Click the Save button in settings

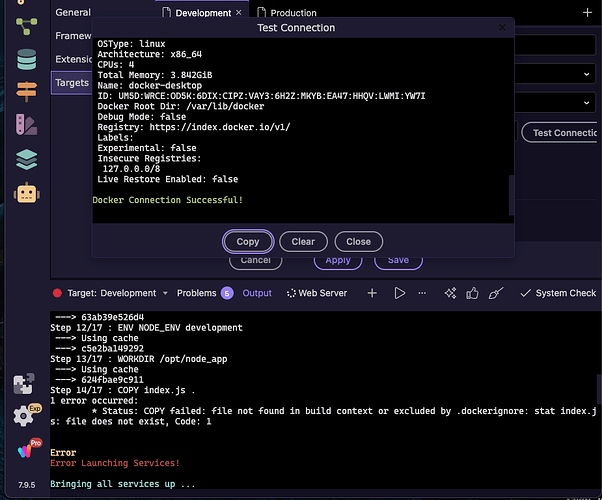coord(398,262)
